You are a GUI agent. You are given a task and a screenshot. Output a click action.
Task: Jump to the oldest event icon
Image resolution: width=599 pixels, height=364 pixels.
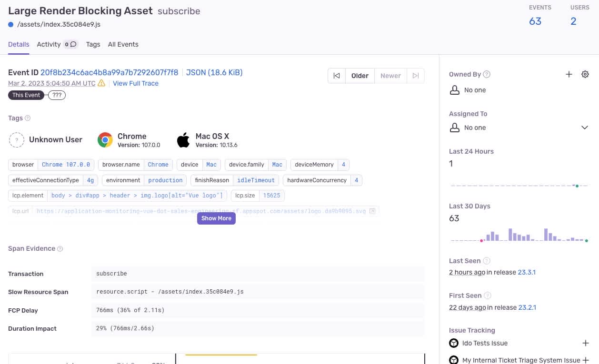(x=337, y=76)
